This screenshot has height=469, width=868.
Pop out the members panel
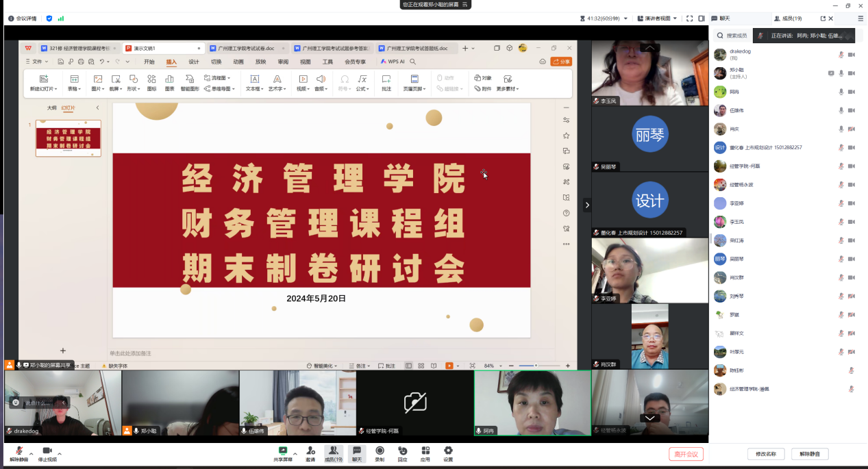[822, 18]
